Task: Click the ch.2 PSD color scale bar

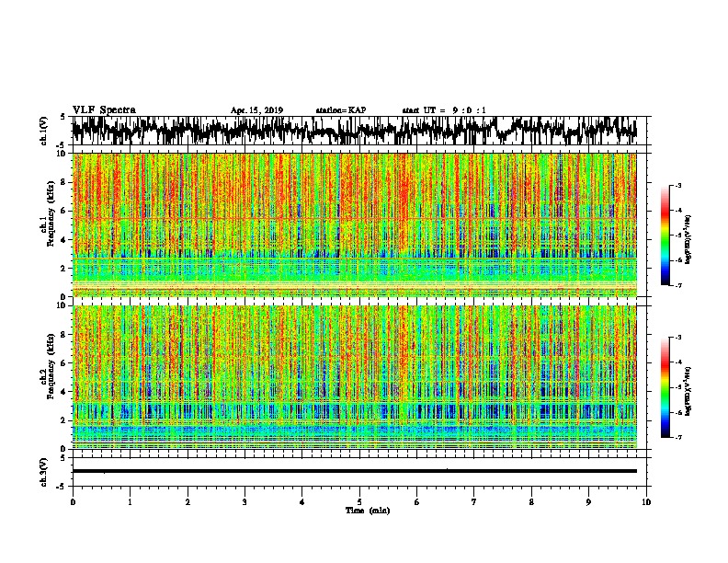Action: click(665, 387)
